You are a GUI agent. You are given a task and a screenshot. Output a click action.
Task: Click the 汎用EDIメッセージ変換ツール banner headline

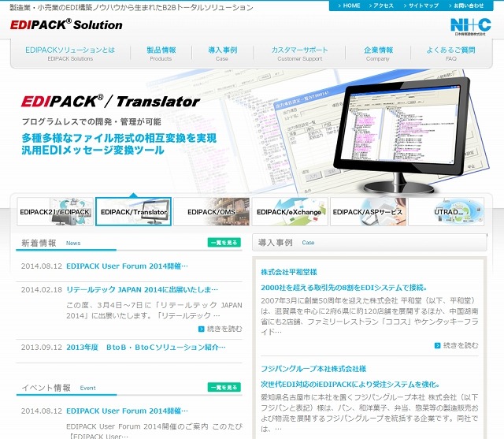[93, 151]
